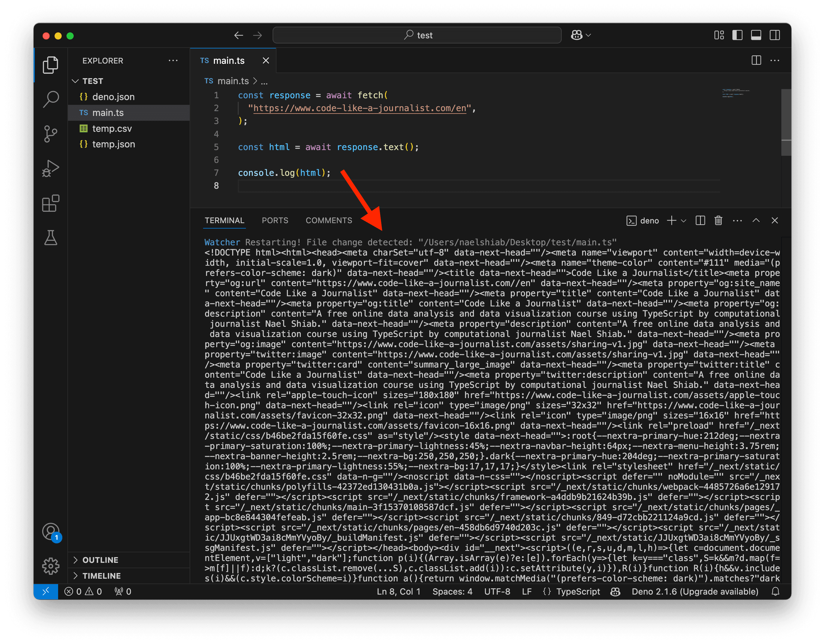Open notifications bell icon
Viewport: 825px width, 644px height.
pos(776,592)
